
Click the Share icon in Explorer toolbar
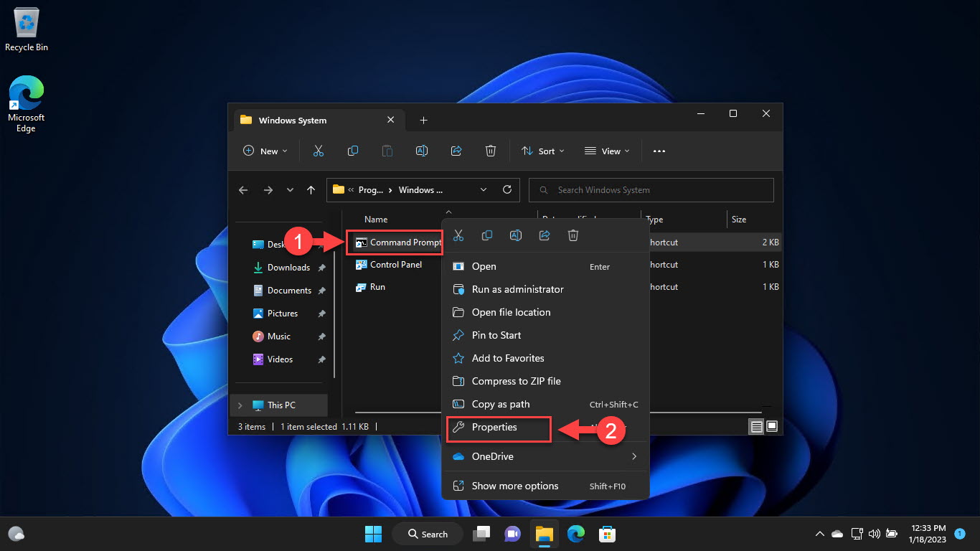point(456,151)
